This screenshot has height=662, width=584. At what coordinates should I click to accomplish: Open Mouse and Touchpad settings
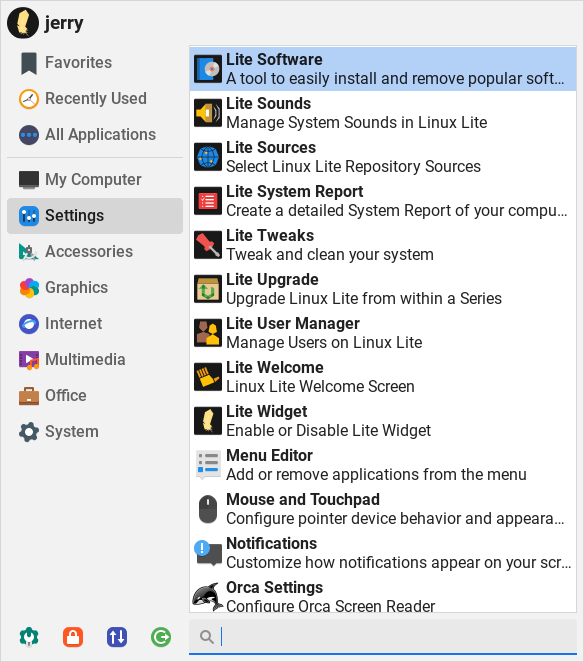tap(383, 509)
